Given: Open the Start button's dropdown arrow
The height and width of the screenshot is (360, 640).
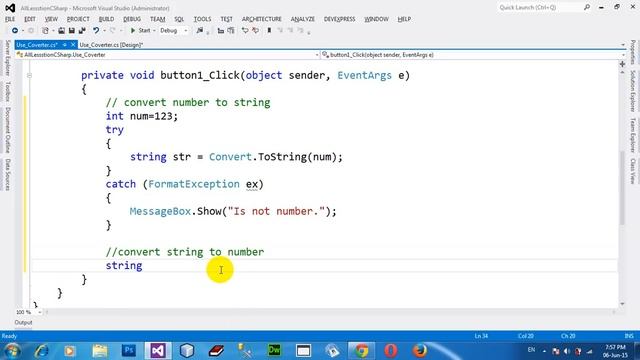Looking at the screenshot, I should coord(154,31).
